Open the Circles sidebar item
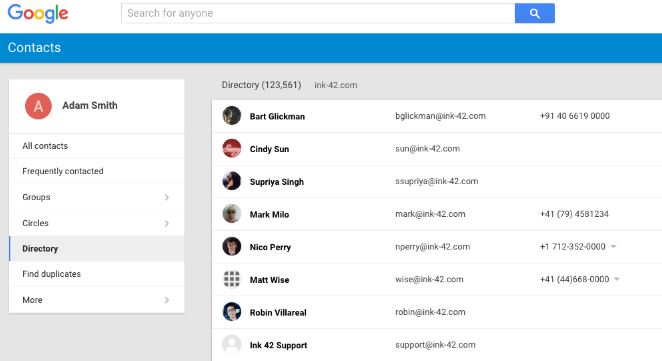Image resolution: width=662 pixels, height=361 pixels. click(96, 223)
